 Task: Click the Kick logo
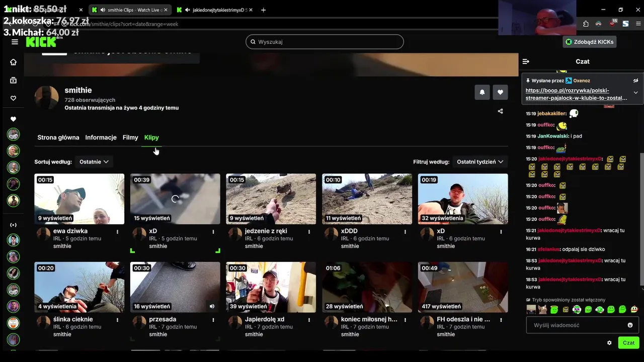pyautogui.click(x=41, y=42)
